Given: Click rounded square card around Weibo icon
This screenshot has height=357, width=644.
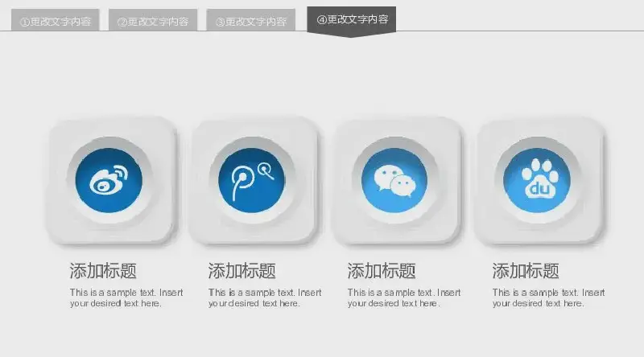Looking at the screenshot, I should [x=112, y=181].
